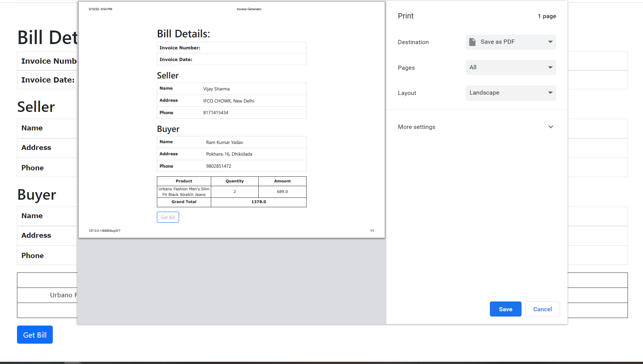Expand the More settings section

(x=416, y=127)
